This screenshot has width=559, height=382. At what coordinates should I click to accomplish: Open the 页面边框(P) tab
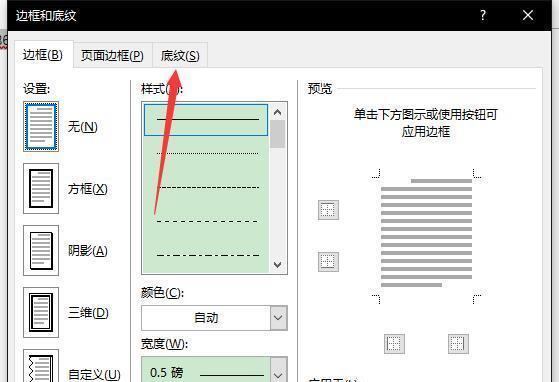click(112, 56)
